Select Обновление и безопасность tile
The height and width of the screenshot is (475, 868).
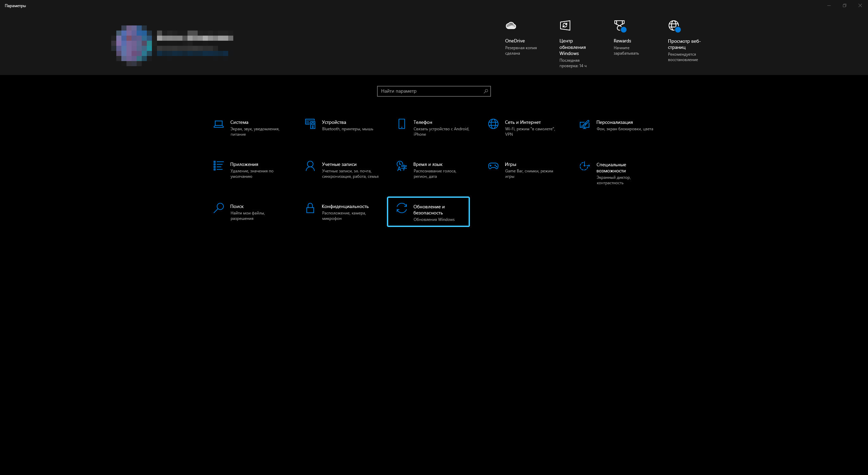click(428, 212)
